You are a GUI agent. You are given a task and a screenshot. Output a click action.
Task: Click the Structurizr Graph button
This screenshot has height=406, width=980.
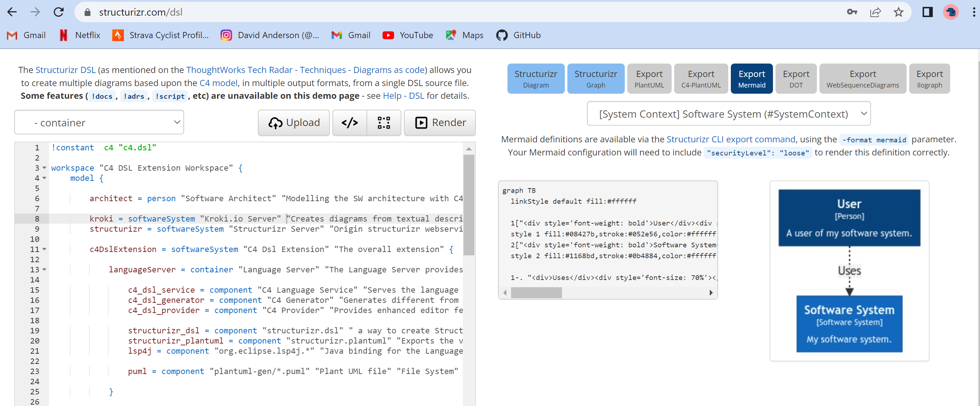point(596,78)
